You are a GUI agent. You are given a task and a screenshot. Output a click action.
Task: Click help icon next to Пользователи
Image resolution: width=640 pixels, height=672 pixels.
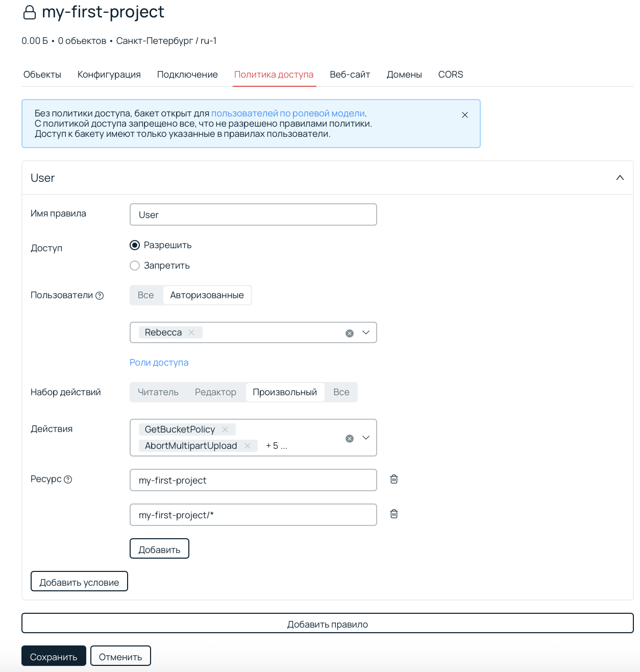tap(100, 296)
